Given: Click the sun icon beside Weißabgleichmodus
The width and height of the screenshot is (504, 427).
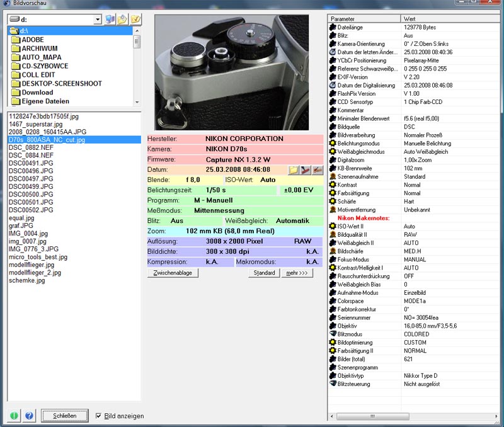Looking at the screenshot, I should pos(333,152).
